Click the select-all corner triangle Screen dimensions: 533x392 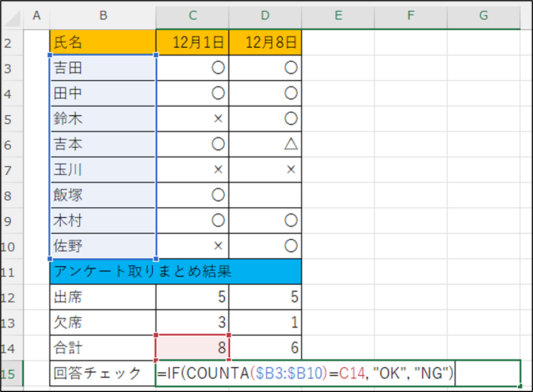click(x=12, y=17)
